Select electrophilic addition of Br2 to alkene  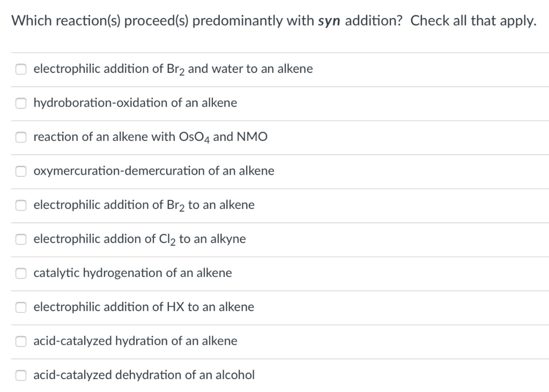click(20, 205)
